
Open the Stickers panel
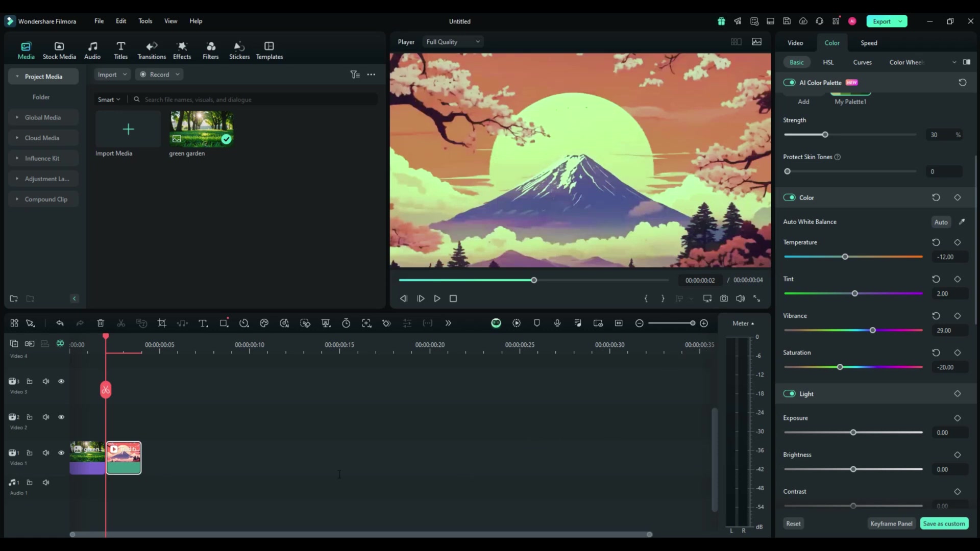(239, 50)
